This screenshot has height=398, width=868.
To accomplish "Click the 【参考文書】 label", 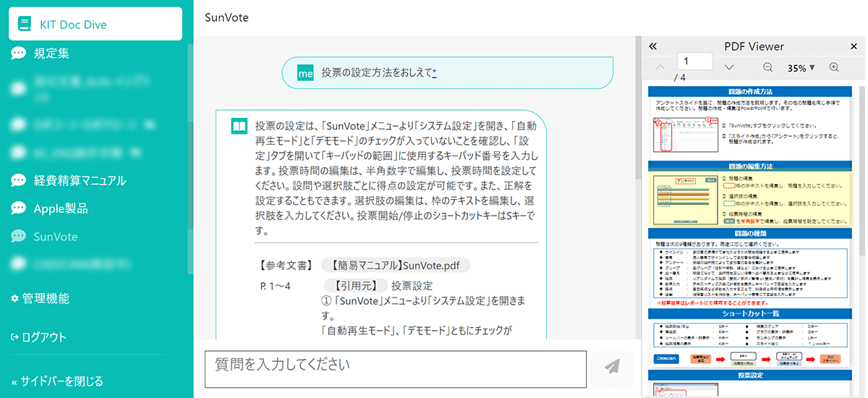I will (286, 266).
